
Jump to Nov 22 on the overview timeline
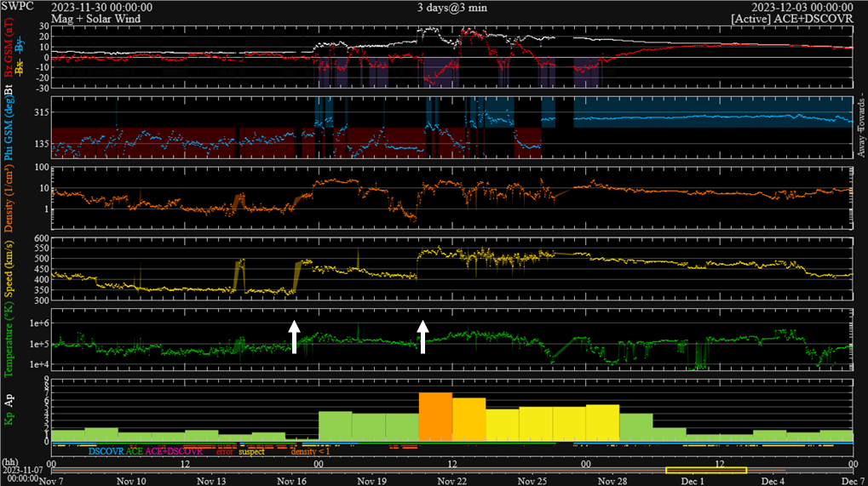(x=453, y=481)
